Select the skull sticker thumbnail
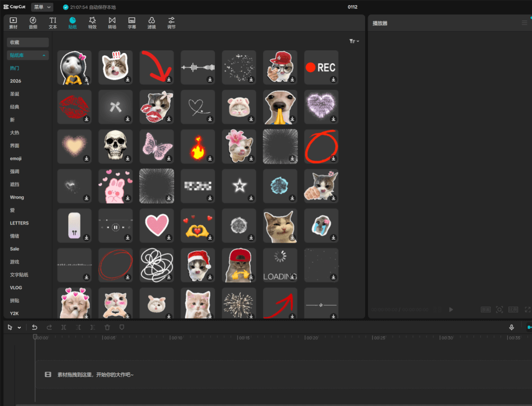The height and width of the screenshot is (406, 532). pos(116,146)
